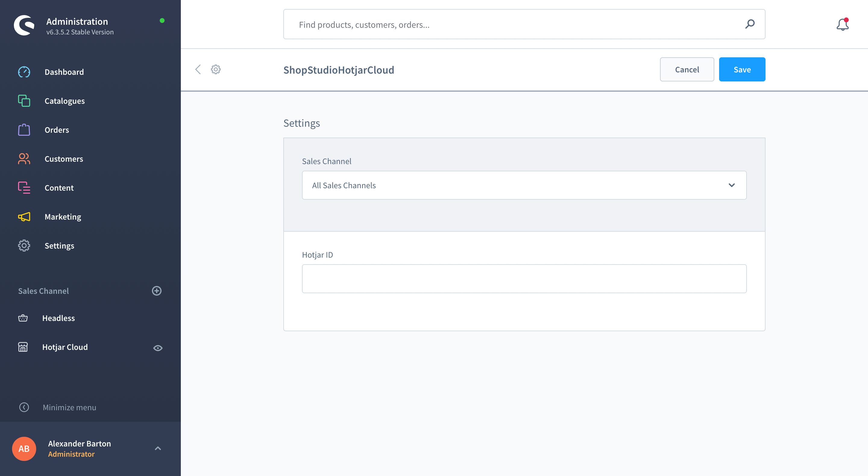Go back using the left chevron

[x=198, y=69]
